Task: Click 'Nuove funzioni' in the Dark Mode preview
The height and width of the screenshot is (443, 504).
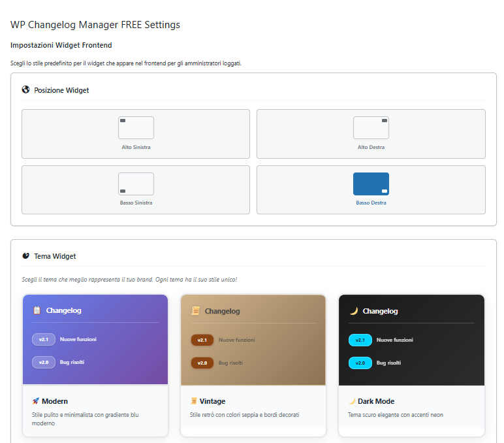Action: coord(395,340)
